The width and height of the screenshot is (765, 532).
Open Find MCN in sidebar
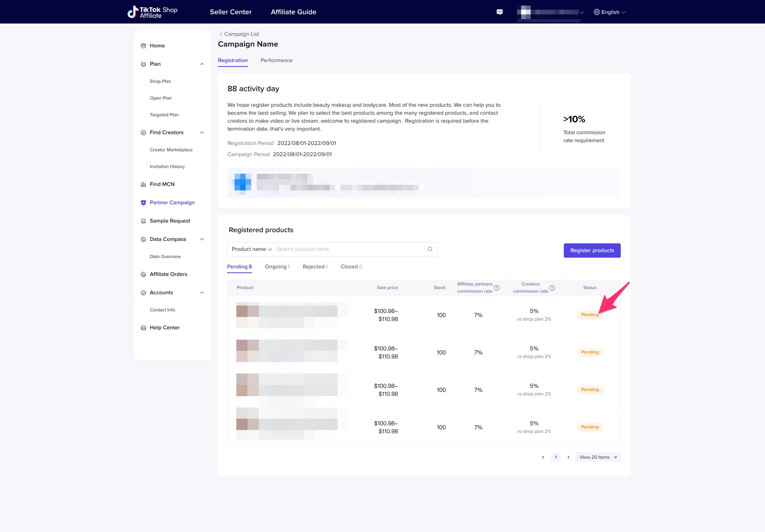click(162, 184)
